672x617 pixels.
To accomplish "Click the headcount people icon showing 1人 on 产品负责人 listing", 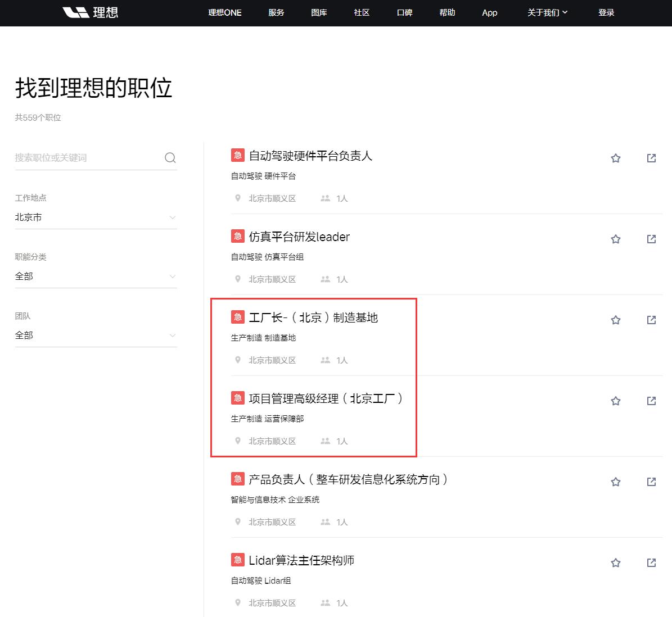I will tap(325, 521).
